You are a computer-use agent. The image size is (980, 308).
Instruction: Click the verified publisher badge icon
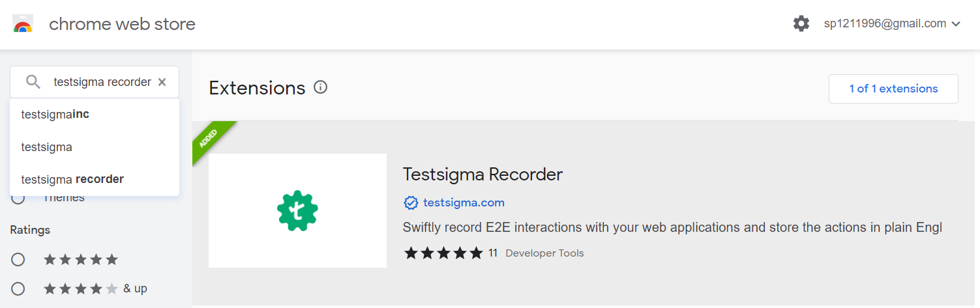(x=411, y=203)
